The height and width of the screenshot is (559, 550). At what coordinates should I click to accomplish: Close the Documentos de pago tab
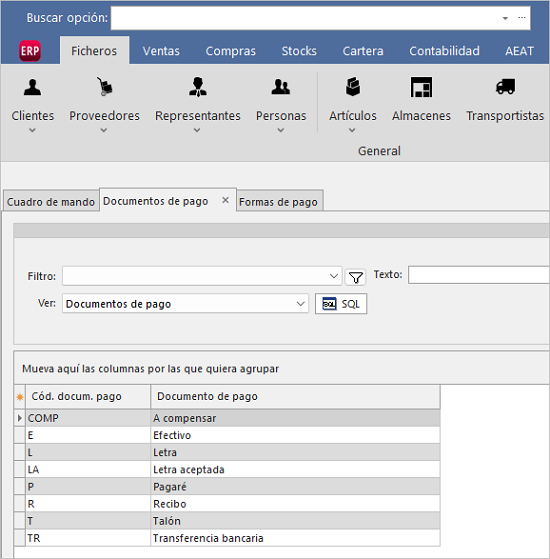click(225, 200)
